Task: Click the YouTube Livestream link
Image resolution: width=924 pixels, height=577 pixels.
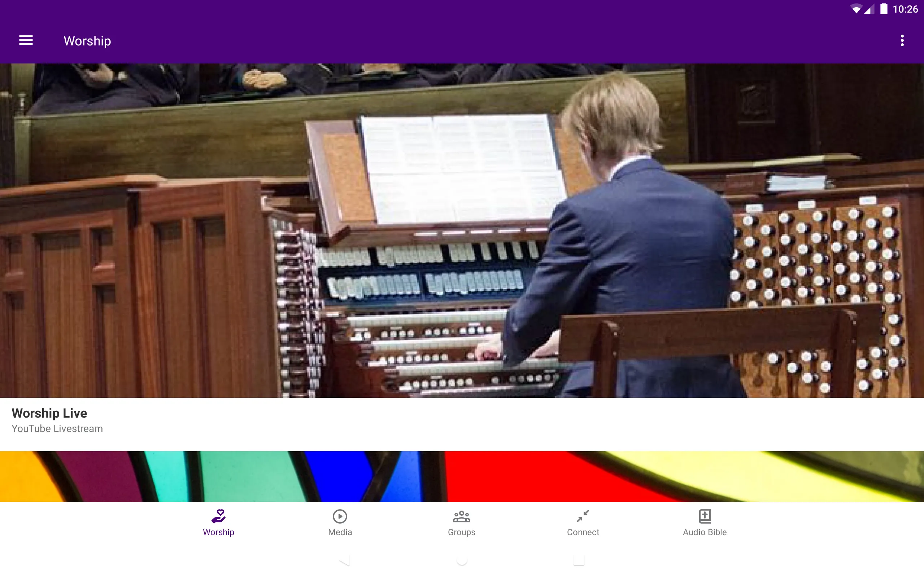Action: tap(57, 428)
